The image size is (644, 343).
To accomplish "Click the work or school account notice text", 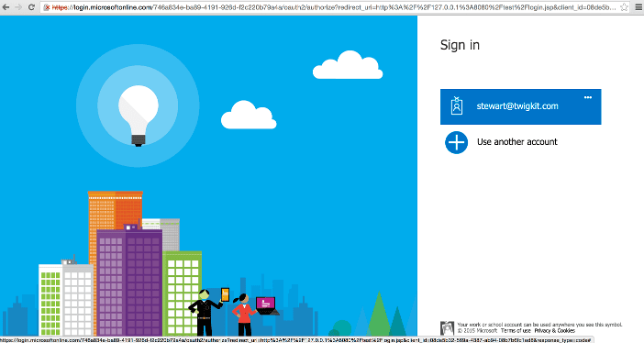I will [539, 325].
